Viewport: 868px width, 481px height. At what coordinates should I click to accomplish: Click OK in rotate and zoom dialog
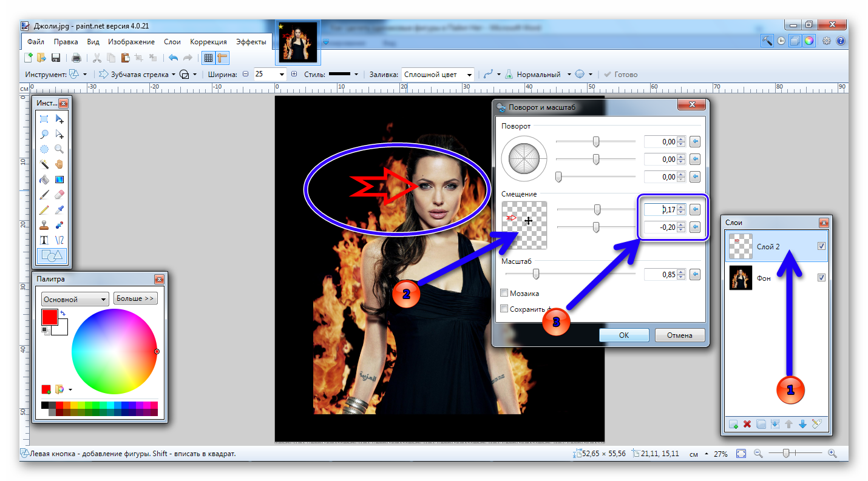(624, 335)
